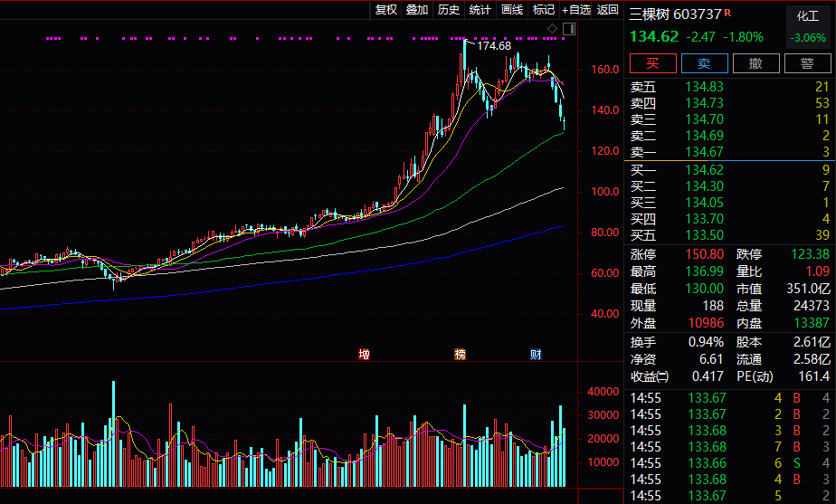This screenshot has height=504, width=836.
Task: Click the 财 financial report marker
Action: coord(536,354)
